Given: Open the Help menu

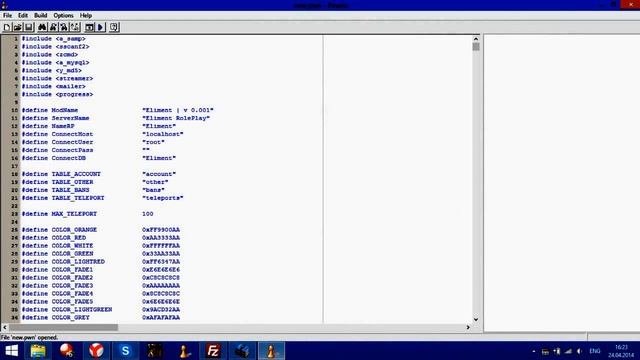Looking at the screenshot, I should (x=86, y=16).
